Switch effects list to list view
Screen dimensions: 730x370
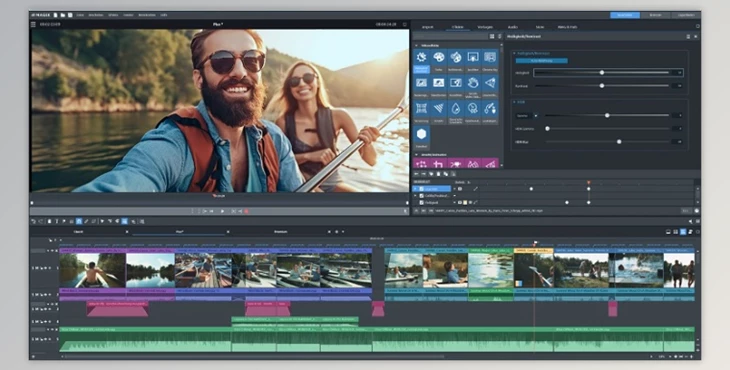point(500,36)
